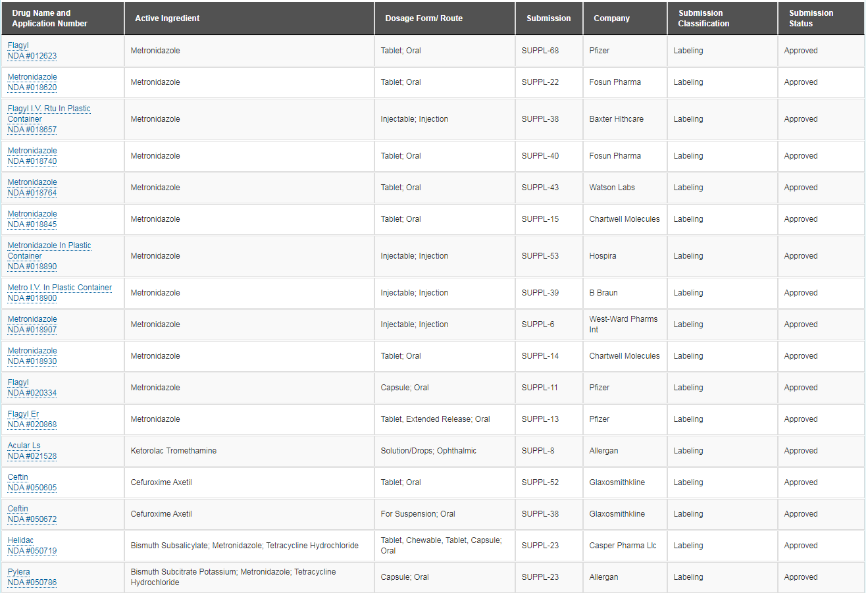The width and height of the screenshot is (868, 593).
Task: Open the NDA #018764 application link
Action: [32, 193]
